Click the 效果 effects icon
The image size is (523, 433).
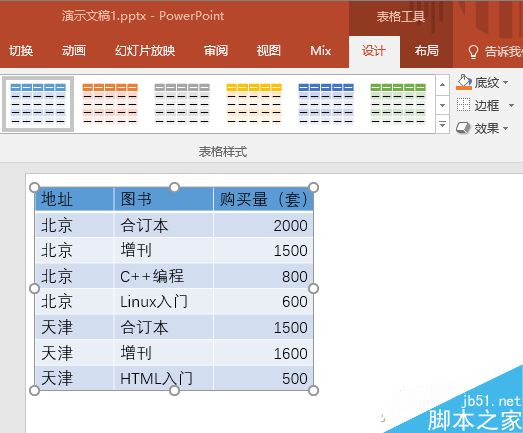tap(463, 128)
